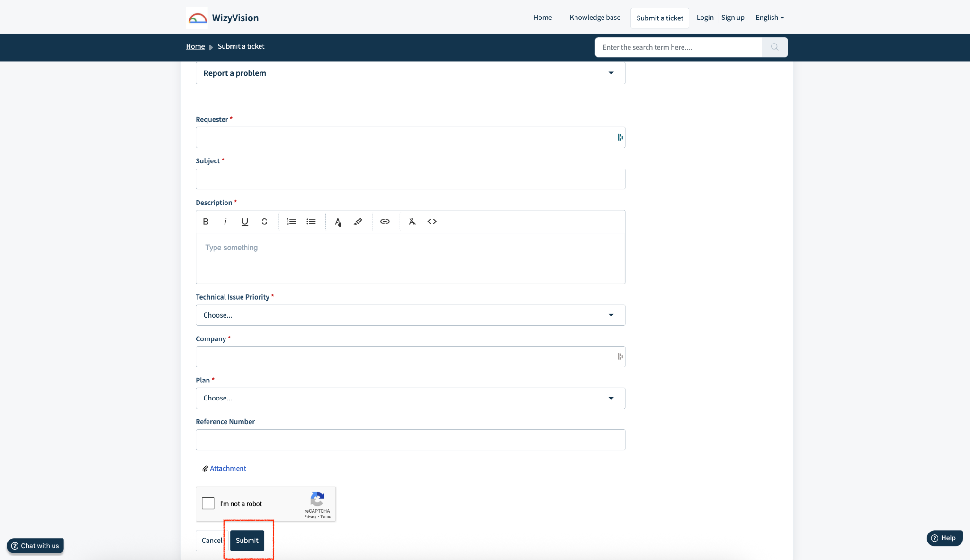
Task: Click into the Subject input field
Action: click(x=410, y=179)
